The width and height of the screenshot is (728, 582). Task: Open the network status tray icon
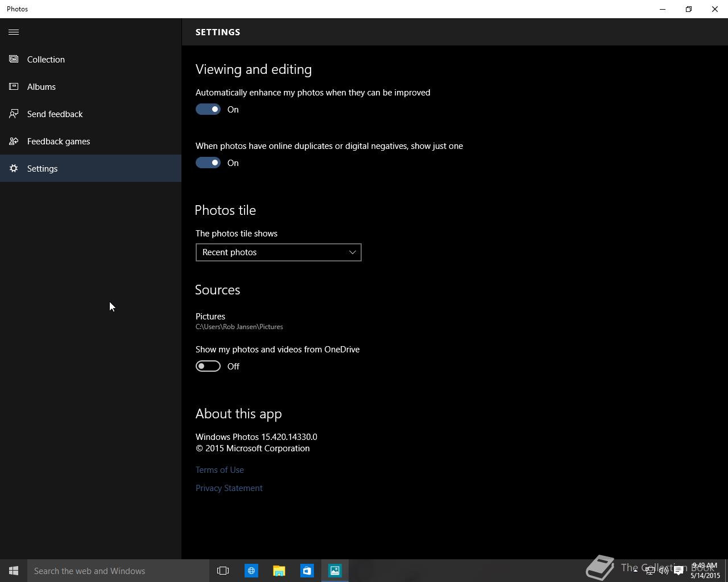coord(650,571)
